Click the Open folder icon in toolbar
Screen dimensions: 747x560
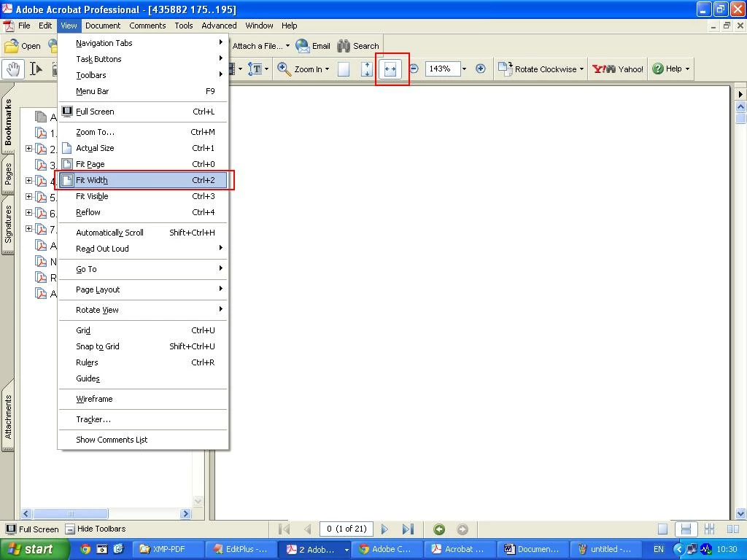(x=12, y=46)
